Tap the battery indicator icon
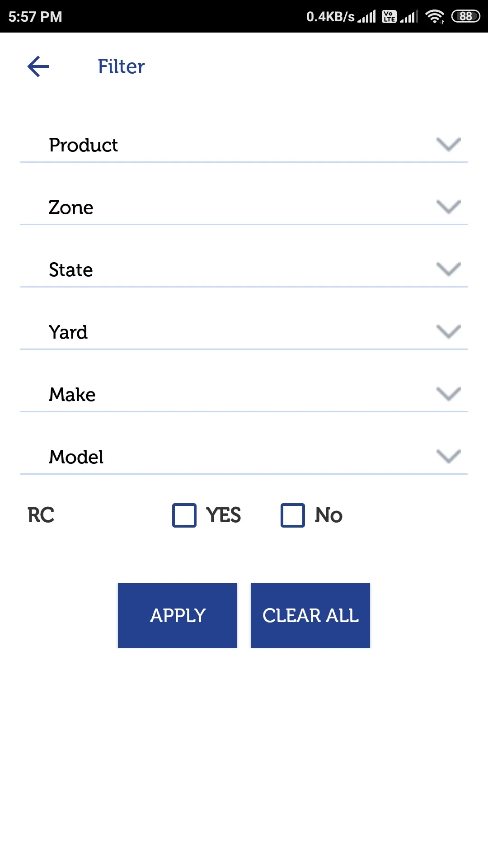 coord(465,17)
